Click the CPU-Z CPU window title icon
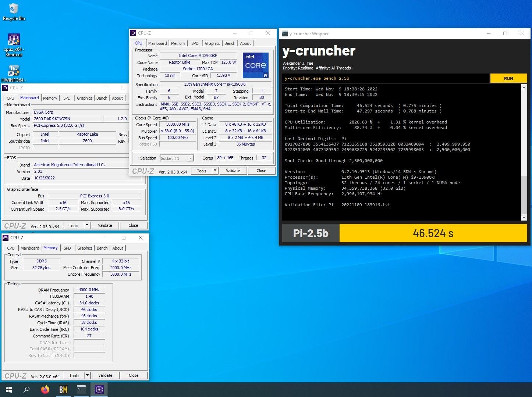Screen dimensions: 532x397 pos(133,33)
